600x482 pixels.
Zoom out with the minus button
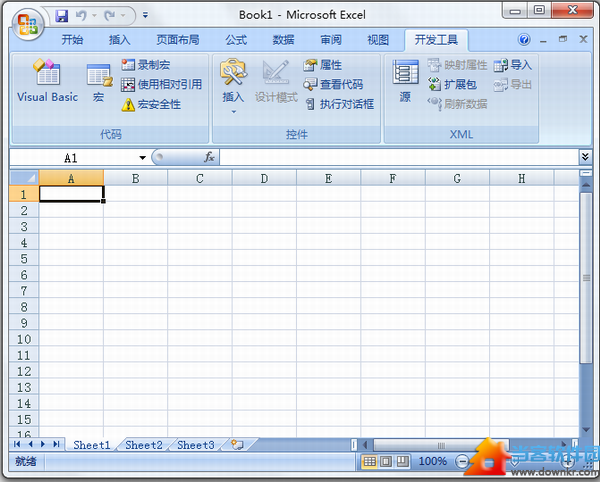(462, 461)
